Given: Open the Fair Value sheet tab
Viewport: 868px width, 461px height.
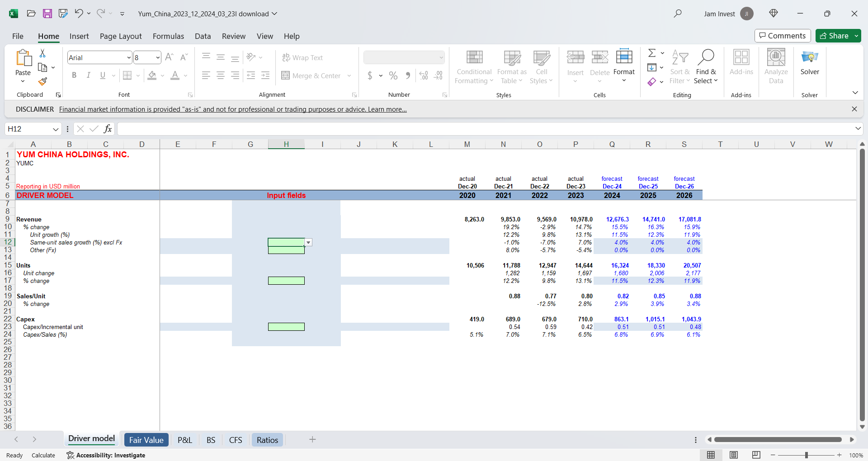Looking at the screenshot, I should pyautogui.click(x=146, y=440).
